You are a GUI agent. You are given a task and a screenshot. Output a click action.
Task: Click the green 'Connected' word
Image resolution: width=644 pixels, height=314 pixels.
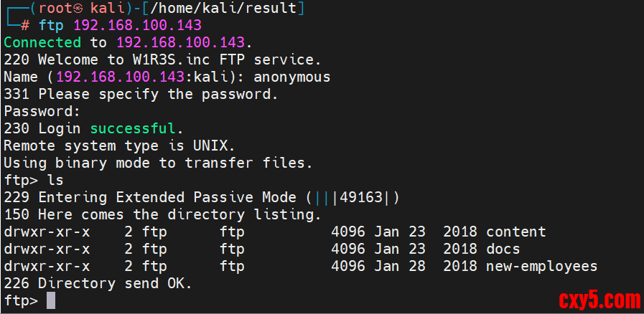(42, 42)
